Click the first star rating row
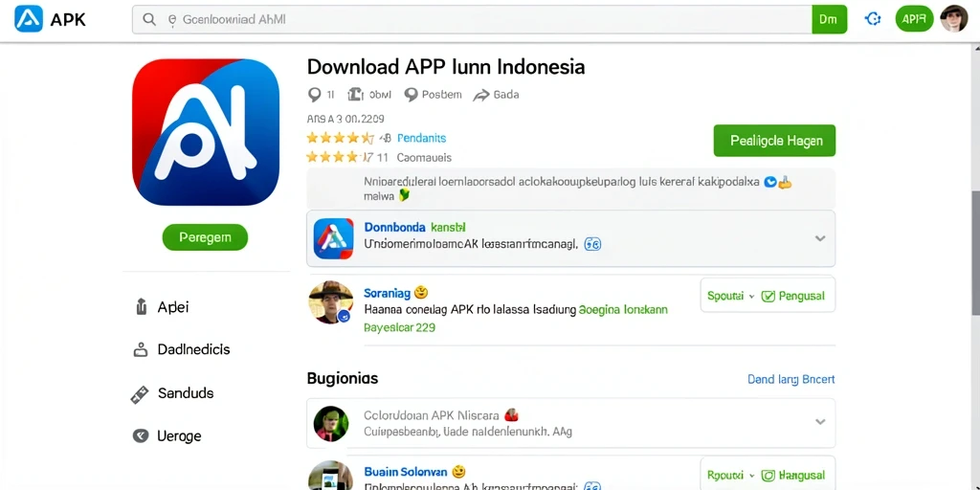The height and width of the screenshot is (490, 980). pos(340,138)
